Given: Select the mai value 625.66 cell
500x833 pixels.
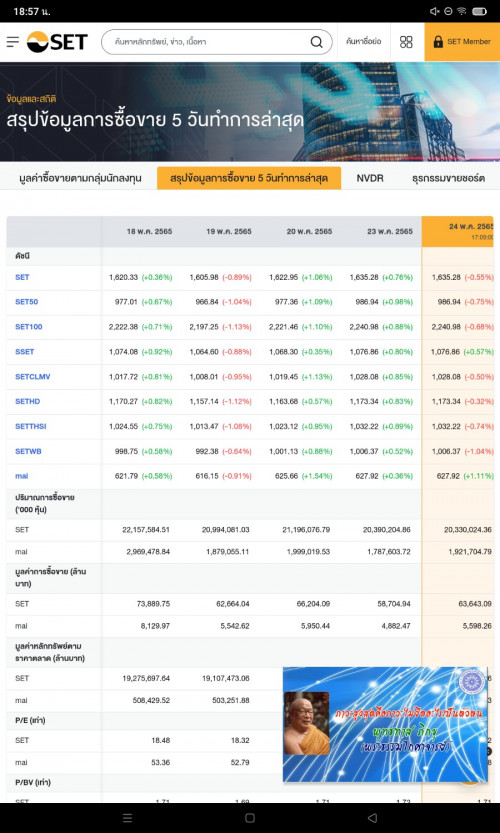Looking at the screenshot, I should [x=287, y=476].
